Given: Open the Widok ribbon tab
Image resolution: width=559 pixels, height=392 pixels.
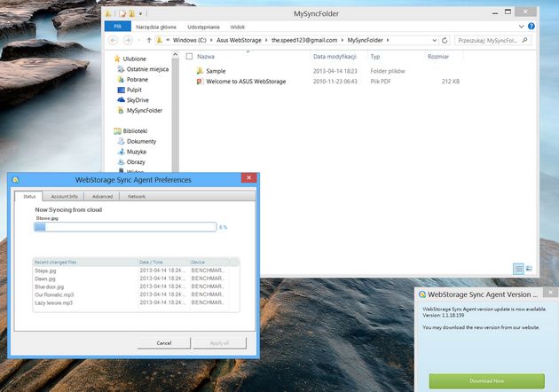Looking at the screenshot, I should tap(238, 27).
